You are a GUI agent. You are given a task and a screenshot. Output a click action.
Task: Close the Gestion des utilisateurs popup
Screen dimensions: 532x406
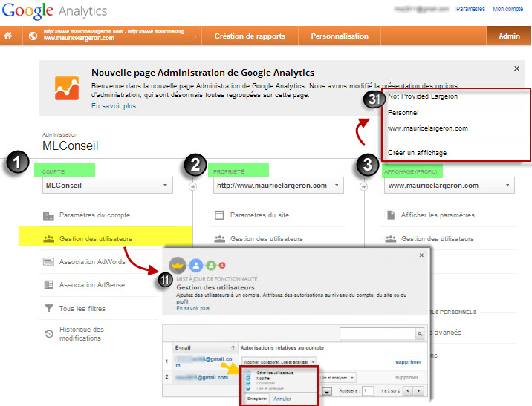421,255
